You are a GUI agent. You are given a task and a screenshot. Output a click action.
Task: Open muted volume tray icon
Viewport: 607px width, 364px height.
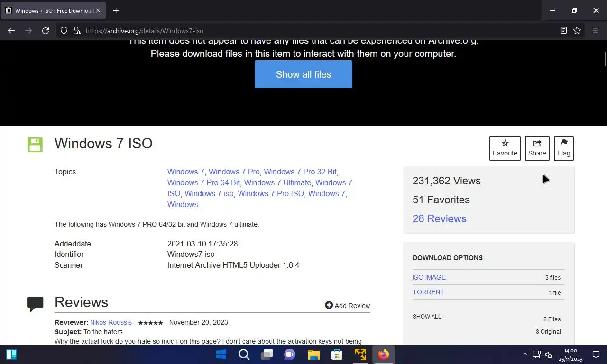(x=549, y=355)
